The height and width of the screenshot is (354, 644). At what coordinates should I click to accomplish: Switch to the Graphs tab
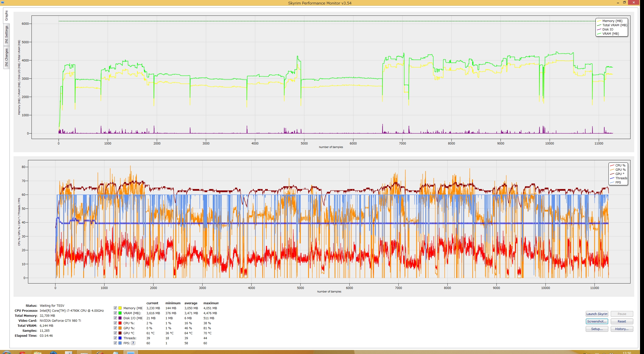6,15
